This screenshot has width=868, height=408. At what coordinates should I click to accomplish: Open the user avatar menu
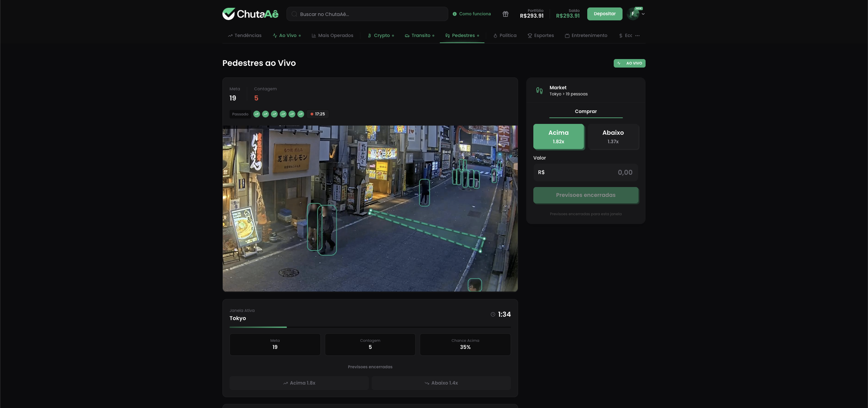[x=633, y=14]
